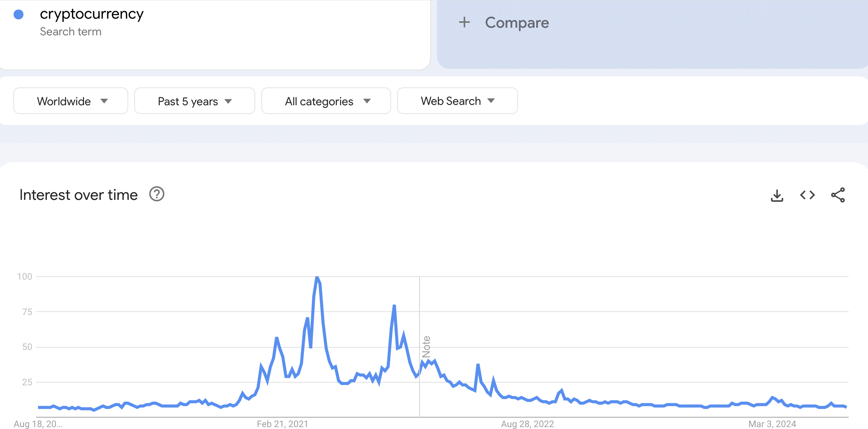Click the Web Search dropdown arrow

point(491,101)
